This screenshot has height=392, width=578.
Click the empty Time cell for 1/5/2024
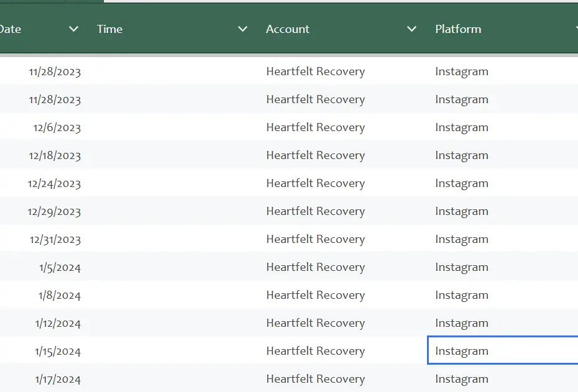pos(173,268)
